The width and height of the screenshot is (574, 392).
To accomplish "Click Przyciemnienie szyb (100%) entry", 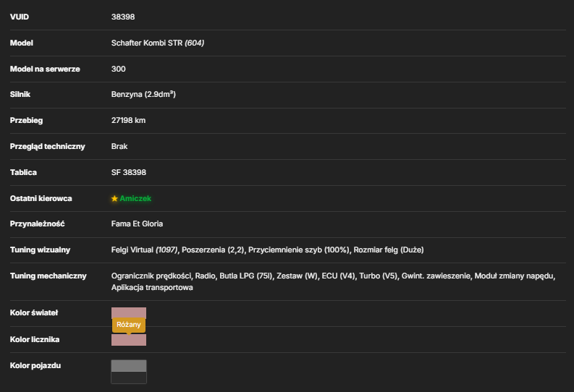I will pyautogui.click(x=299, y=250).
